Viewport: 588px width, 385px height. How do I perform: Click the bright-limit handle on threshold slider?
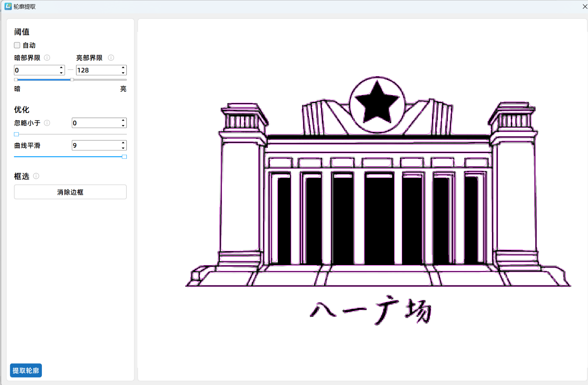[x=72, y=79]
